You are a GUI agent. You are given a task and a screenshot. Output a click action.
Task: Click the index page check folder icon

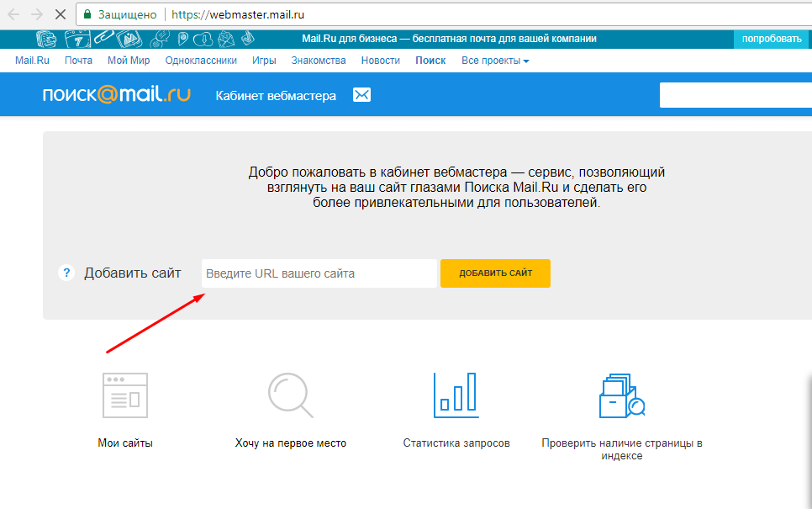click(621, 395)
